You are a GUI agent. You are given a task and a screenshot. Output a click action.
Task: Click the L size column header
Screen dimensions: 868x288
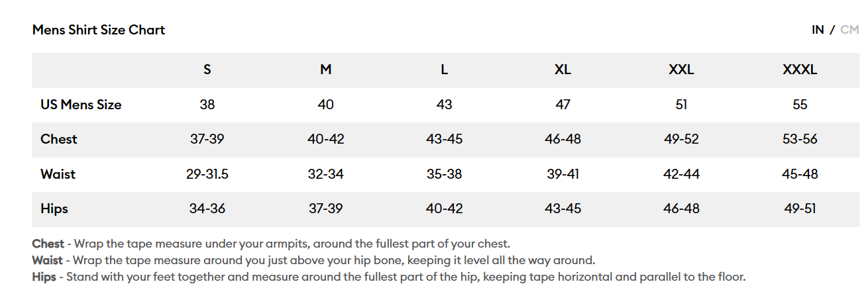click(x=444, y=70)
